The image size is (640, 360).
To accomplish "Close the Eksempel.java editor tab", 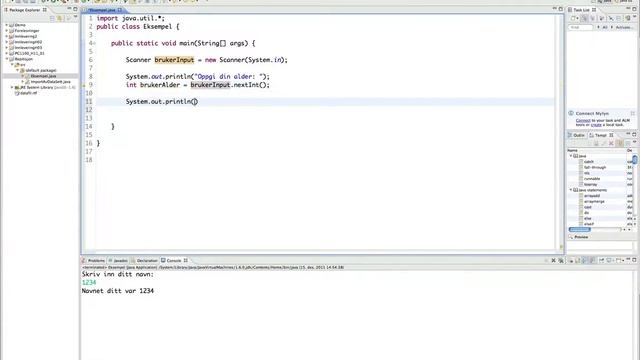I will pos(120,10).
